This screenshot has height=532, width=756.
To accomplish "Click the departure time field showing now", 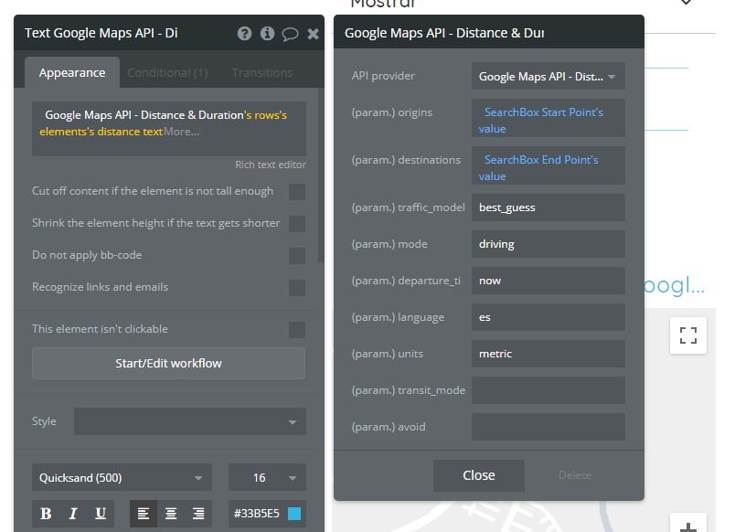I will coord(548,281).
